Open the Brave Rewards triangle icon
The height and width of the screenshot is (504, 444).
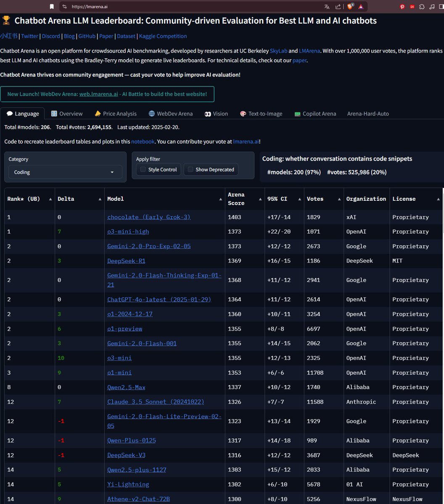(x=361, y=7)
